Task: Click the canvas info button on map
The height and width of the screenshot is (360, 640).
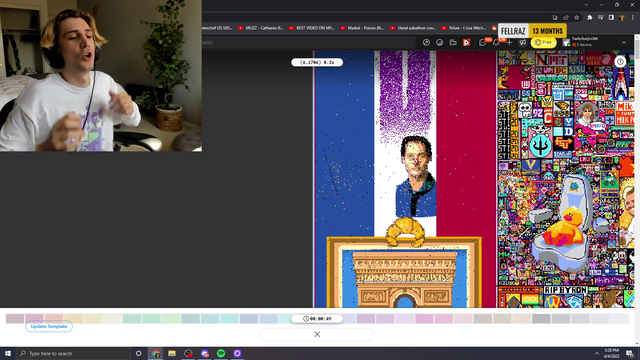Action: 620,62
